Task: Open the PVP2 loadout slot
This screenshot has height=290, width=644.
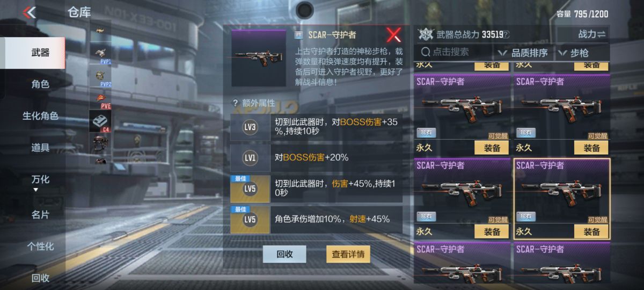Action: 100,76
